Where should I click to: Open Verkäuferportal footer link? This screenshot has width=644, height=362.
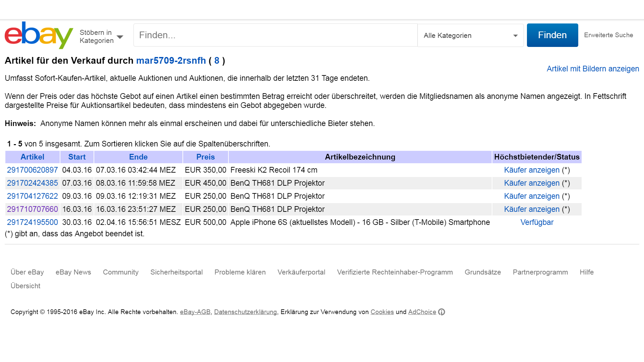(301, 272)
